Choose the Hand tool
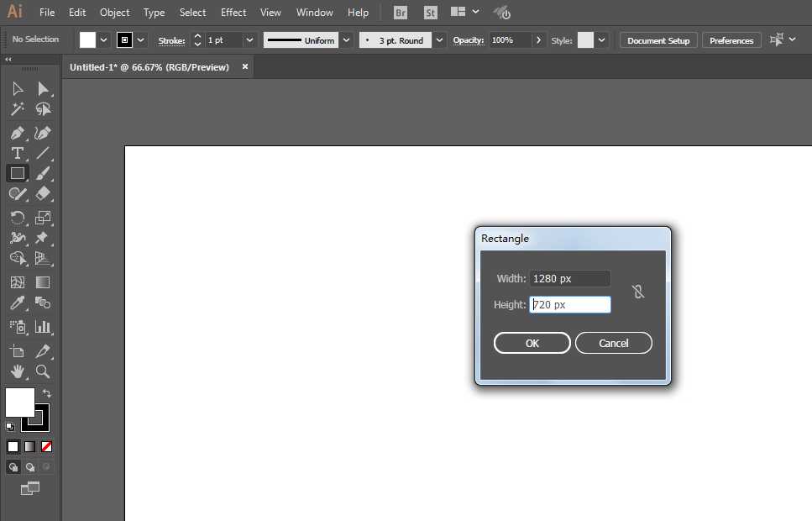Screen dimensions: 812x521 click(17, 371)
